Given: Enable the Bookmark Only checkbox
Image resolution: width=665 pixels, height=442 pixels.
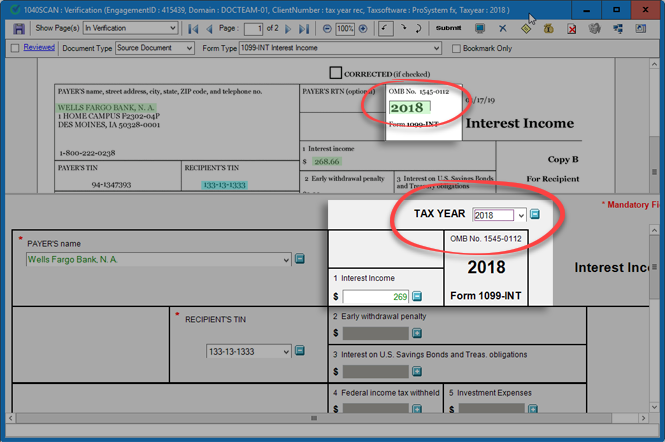Looking at the screenshot, I should (x=456, y=48).
